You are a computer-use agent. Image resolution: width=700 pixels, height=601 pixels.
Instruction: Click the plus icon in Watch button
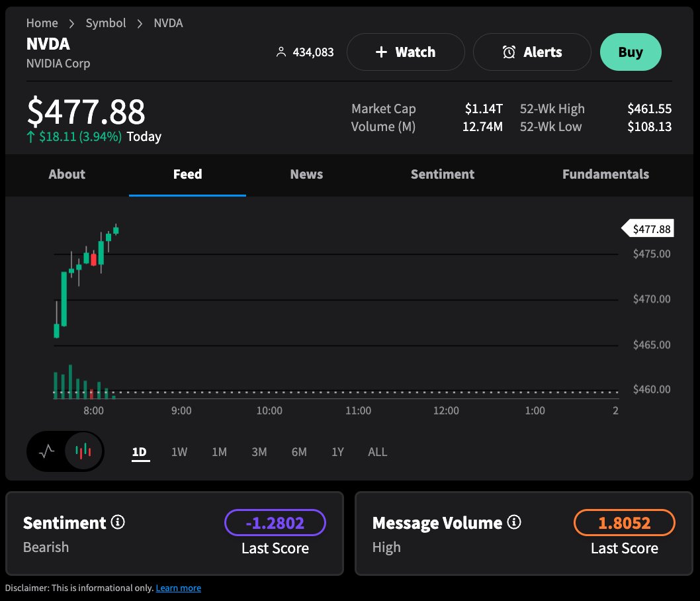point(381,52)
